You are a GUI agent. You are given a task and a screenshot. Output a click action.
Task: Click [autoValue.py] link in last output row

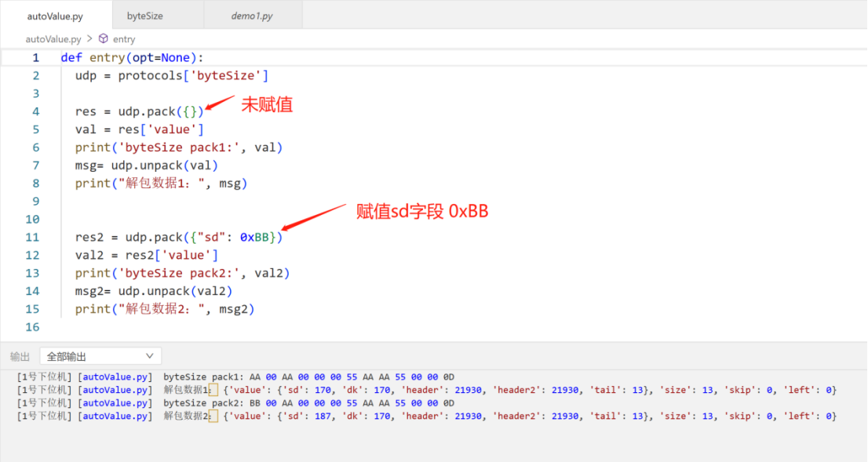point(115,416)
